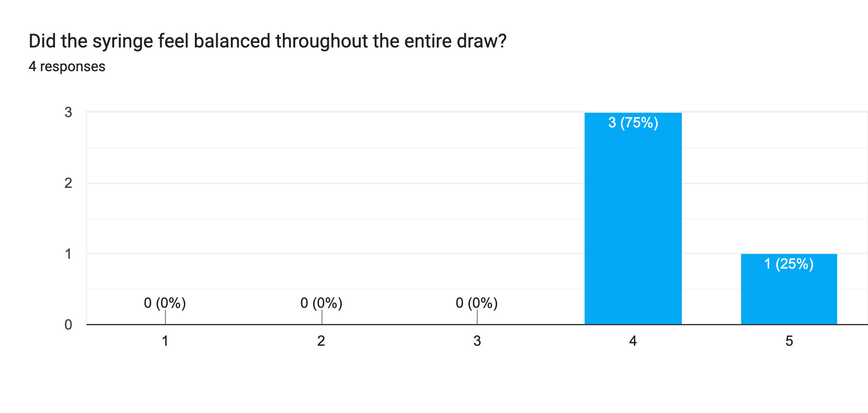Viewport: 868px width, 413px height.
Task: Click the x-axis label 4
Action: [x=633, y=341]
